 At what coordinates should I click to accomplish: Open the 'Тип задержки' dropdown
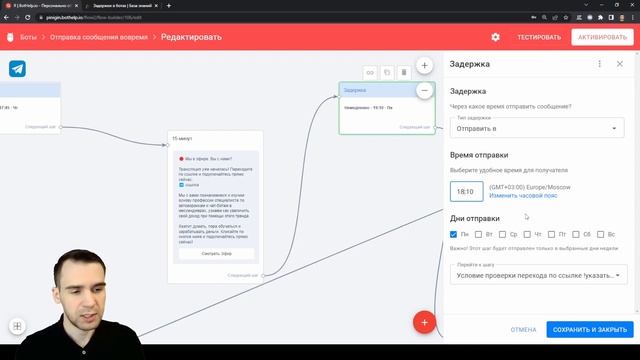[537, 128]
